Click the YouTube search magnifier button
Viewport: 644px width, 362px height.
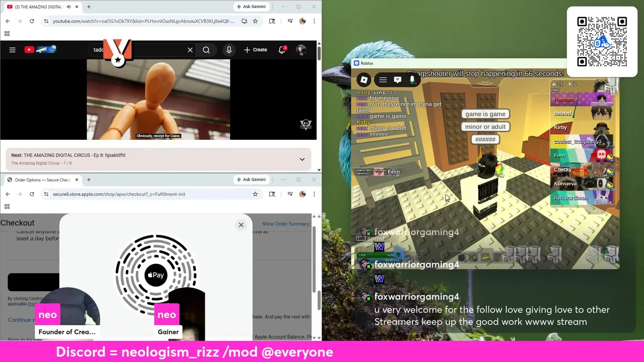[x=206, y=50]
